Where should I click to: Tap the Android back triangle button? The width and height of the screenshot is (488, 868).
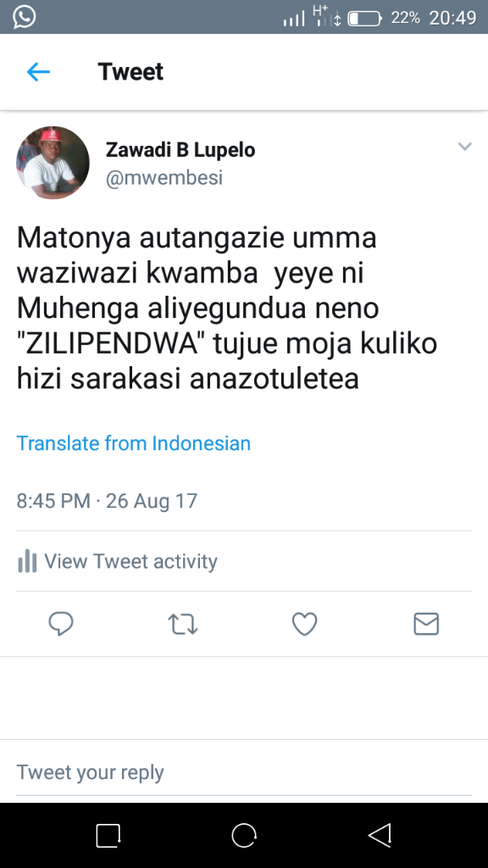point(380,835)
